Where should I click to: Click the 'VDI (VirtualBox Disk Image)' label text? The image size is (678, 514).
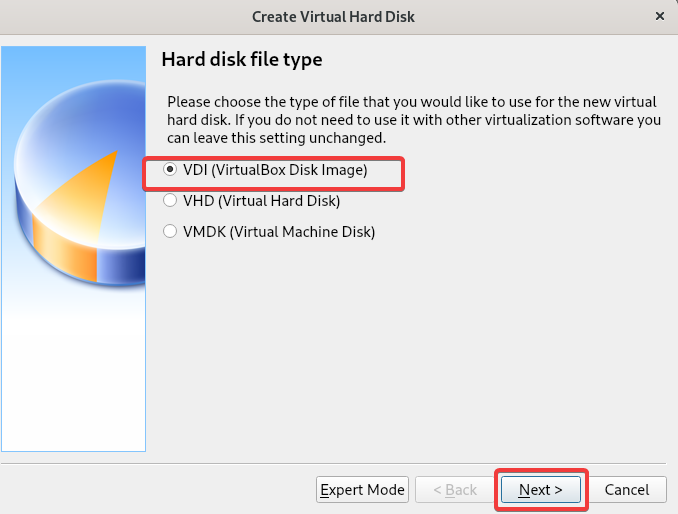[x=275, y=170]
